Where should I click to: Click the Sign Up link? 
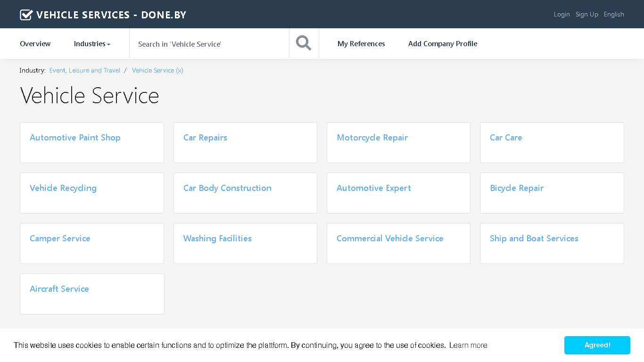587,15
